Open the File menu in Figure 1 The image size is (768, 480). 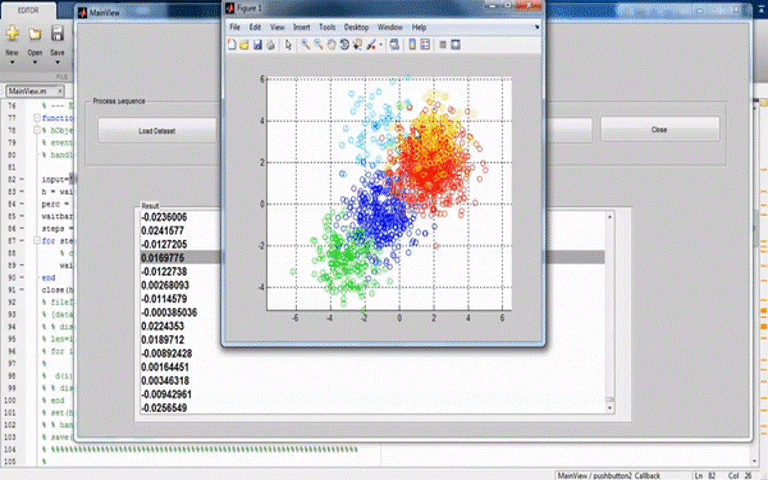pos(235,27)
